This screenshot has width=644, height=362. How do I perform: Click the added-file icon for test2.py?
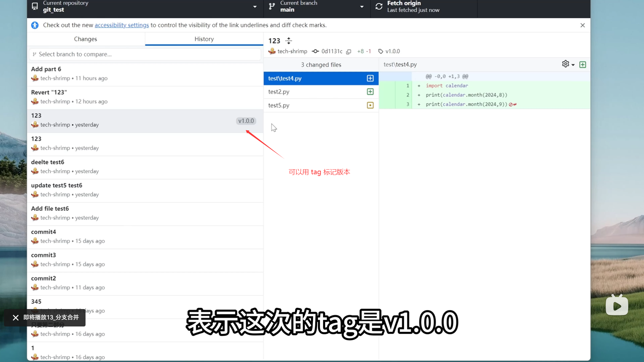pyautogui.click(x=370, y=92)
